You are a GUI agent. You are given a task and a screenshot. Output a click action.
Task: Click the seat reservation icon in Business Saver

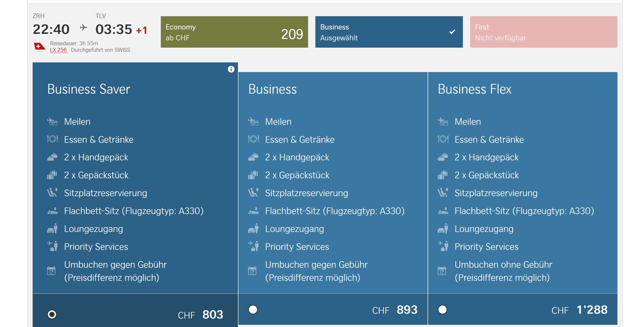click(52, 193)
